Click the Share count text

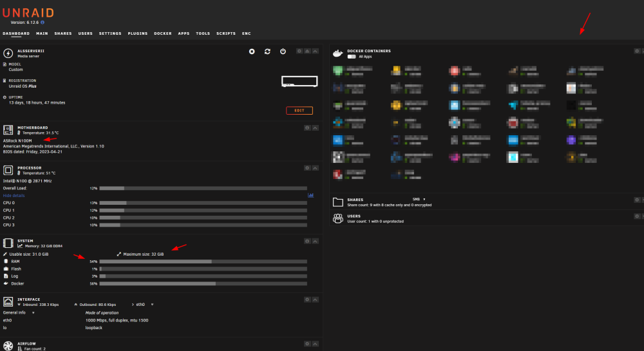click(390, 205)
